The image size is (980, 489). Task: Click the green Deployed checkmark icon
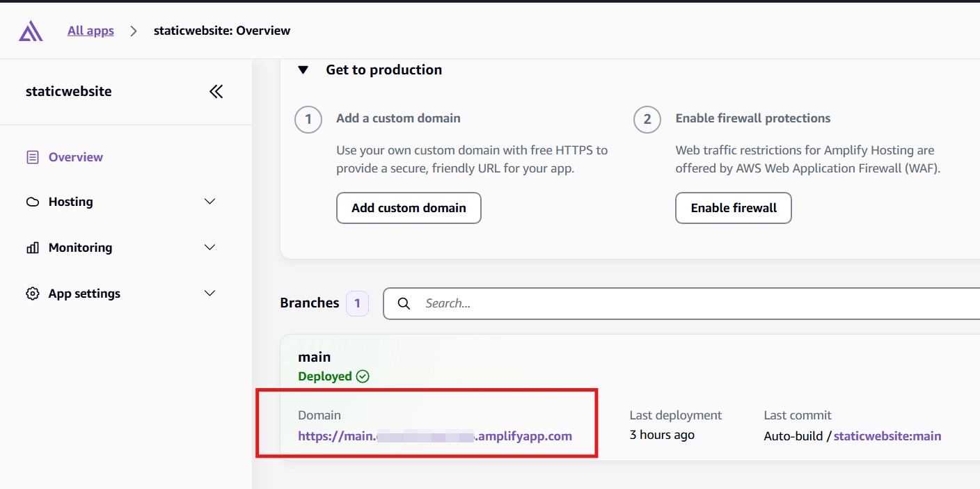click(363, 376)
